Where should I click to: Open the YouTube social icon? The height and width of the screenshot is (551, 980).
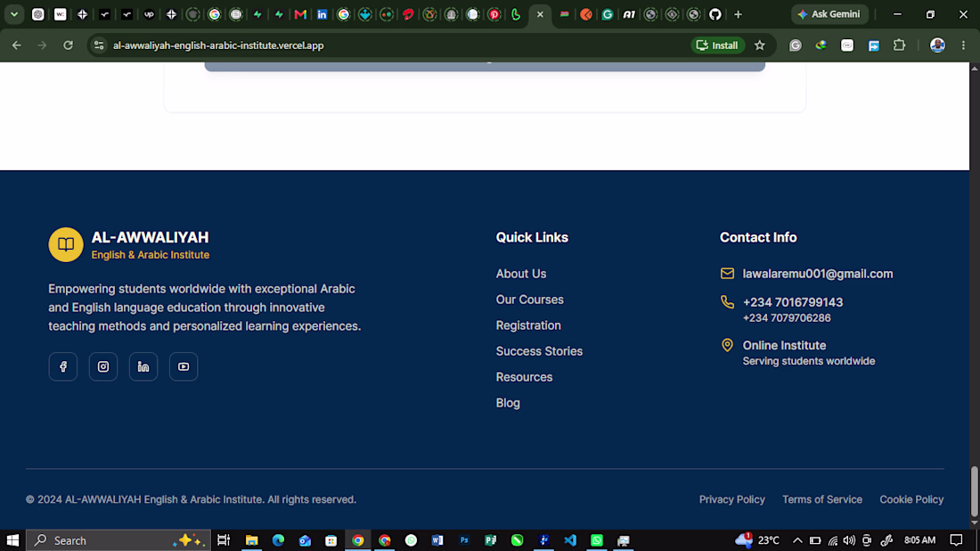coord(184,366)
